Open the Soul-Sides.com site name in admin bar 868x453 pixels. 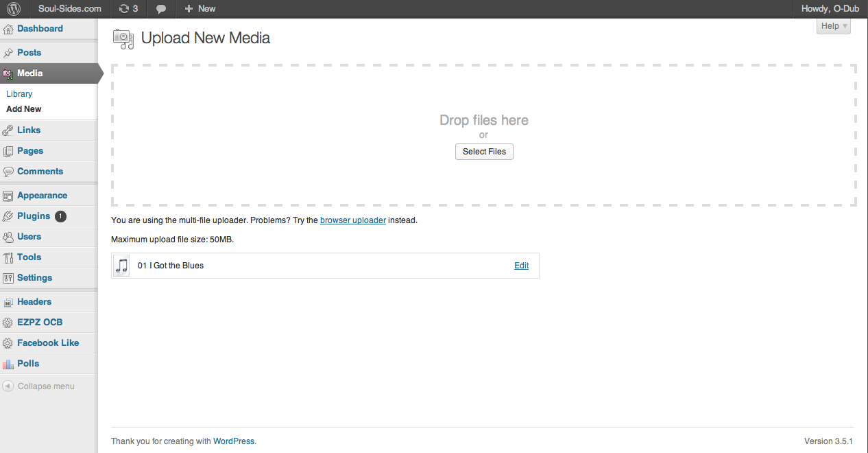69,9
